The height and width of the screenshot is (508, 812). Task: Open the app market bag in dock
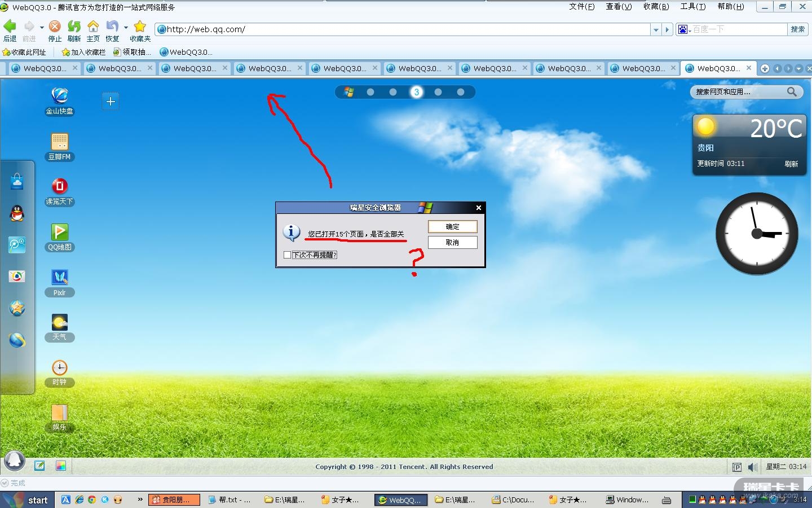pyautogui.click(x=17, y=181)
